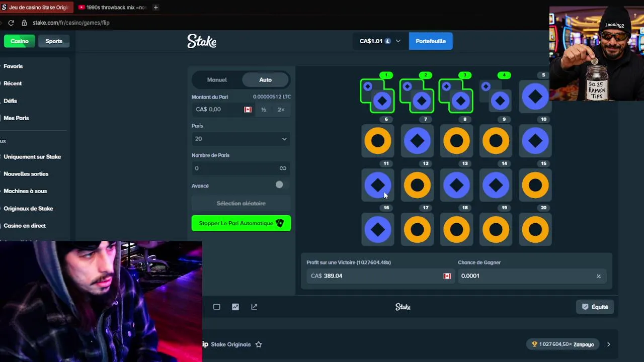This screenshot has width=644, height=362.
Task: Click the Canadian flag currency icon in bet field
Action: tap(248, 110)
